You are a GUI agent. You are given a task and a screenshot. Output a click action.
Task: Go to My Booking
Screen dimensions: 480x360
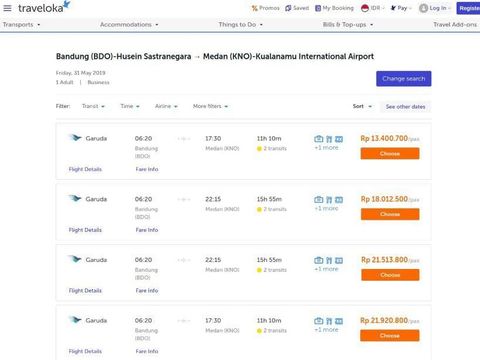[334, 8]
